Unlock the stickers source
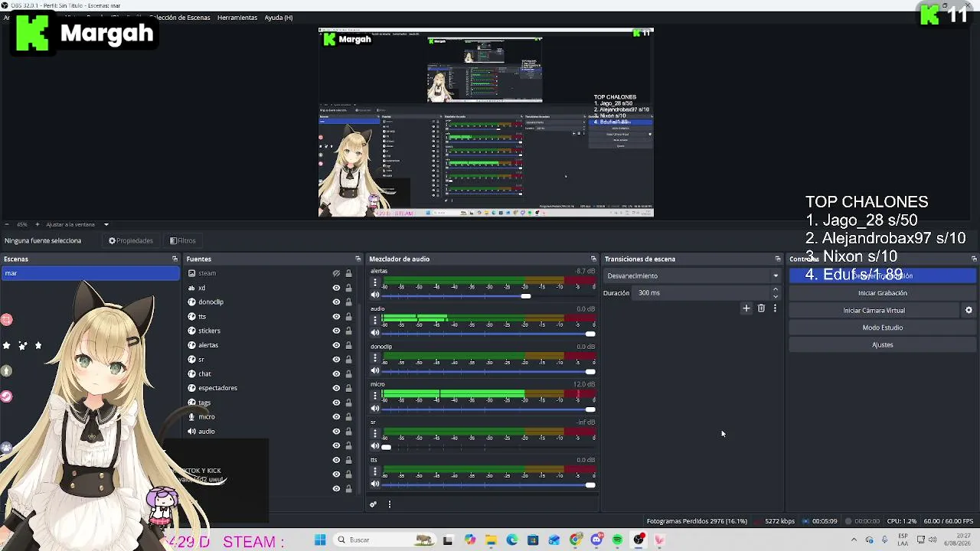This screenshot has width=980, height=551. 348,331
